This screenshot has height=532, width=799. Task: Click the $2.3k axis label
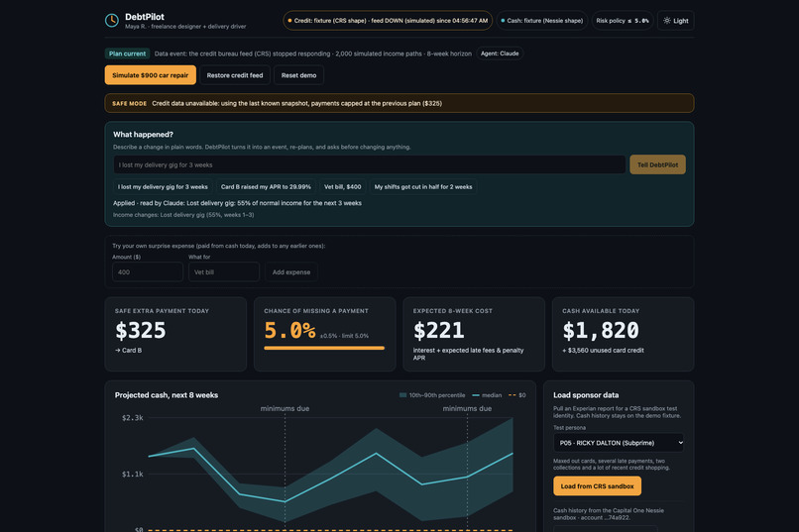(133, 417)
